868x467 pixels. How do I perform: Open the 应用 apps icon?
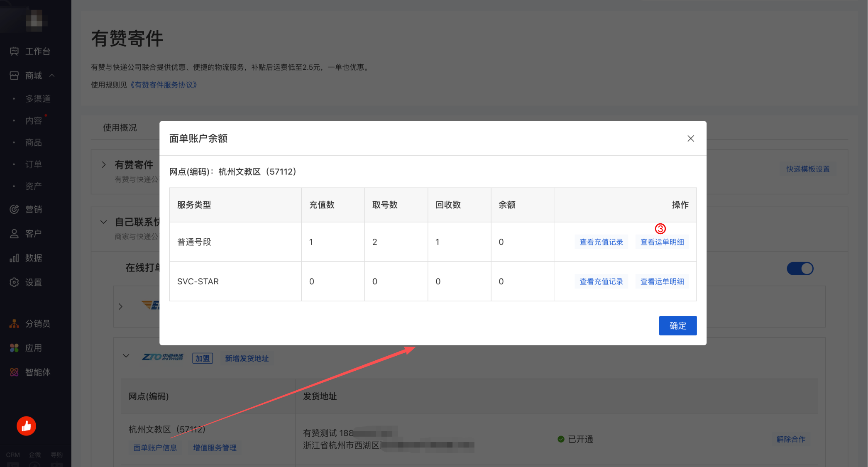click(x=14, y=348)
